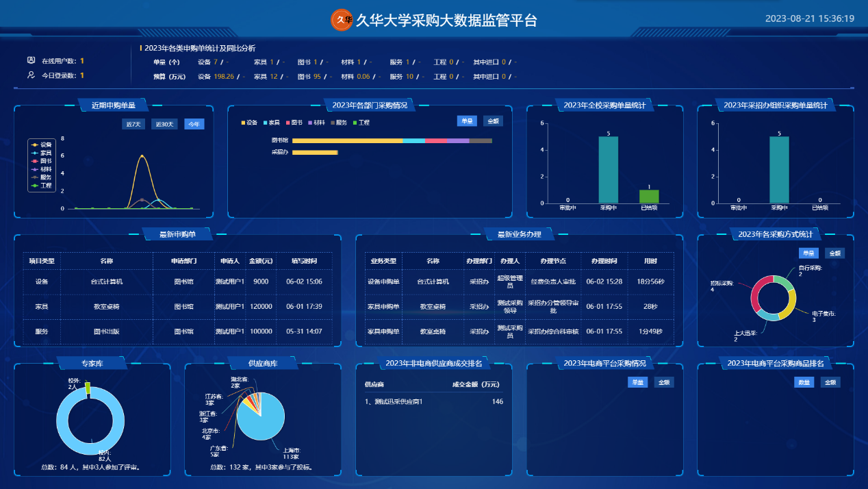Click 金额 button in purchase method statistics
Image resolution: width=868 pixels, height=489 pixels.
(x=836, y=253)
